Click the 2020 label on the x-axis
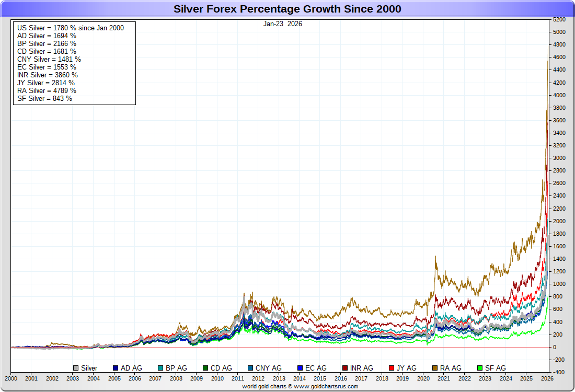Viewport: 575px width, 392px height. (x=423, y=378)
